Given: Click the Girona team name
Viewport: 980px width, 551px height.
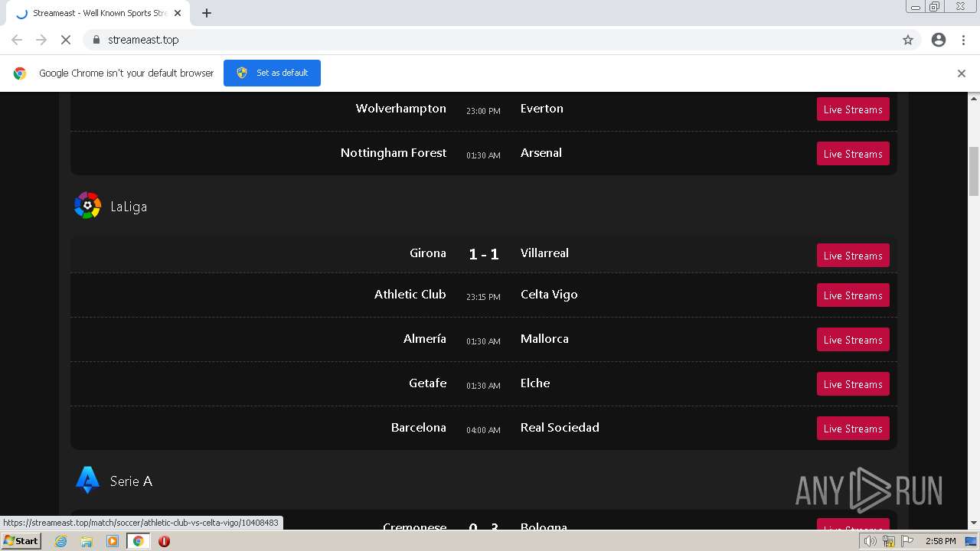Looking at the screenshot, I should (428, 253).
